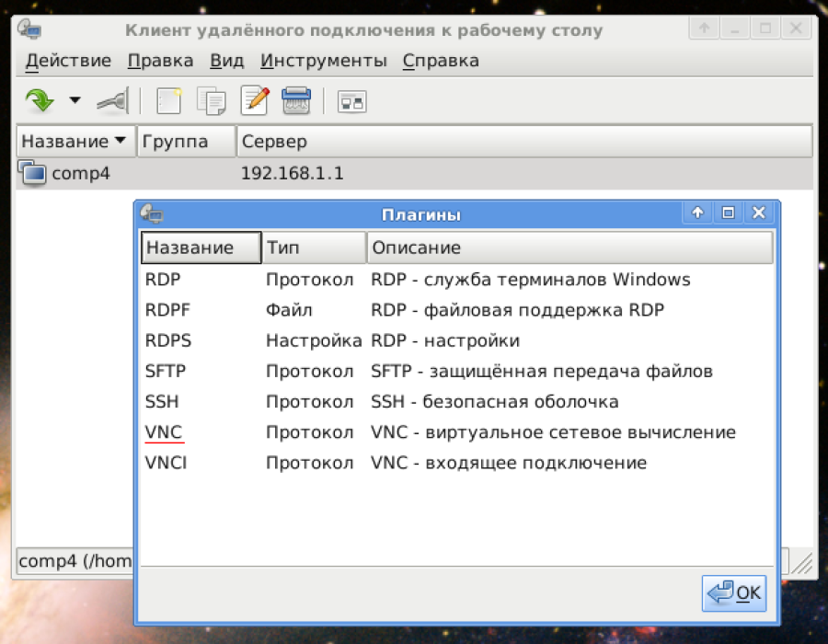The width and height of the screenshot is (828, 644).
Task: Click the preferences icon in toolbar
Action: pos(352,101)
